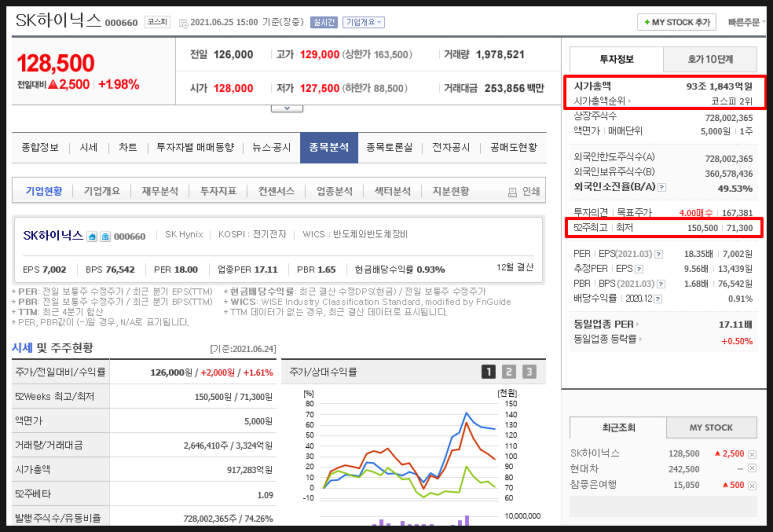Select the 종목분석 tab
Screen dimensions: 773x532
point(329,147)
